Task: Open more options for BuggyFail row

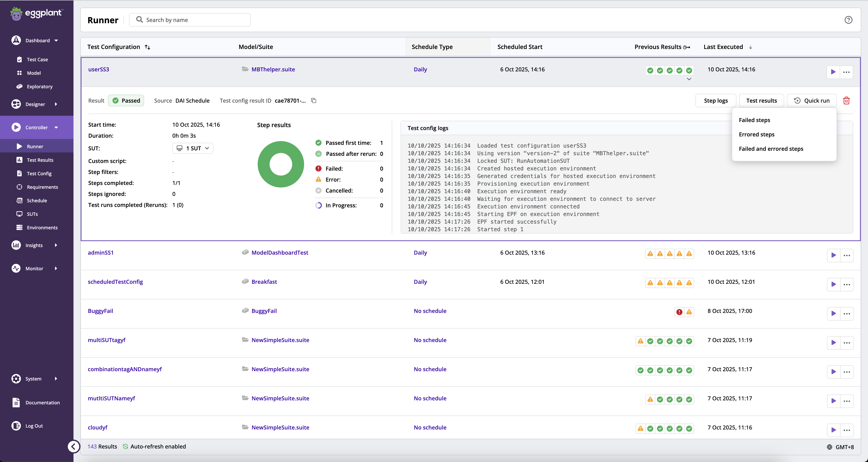Action: 846,313
